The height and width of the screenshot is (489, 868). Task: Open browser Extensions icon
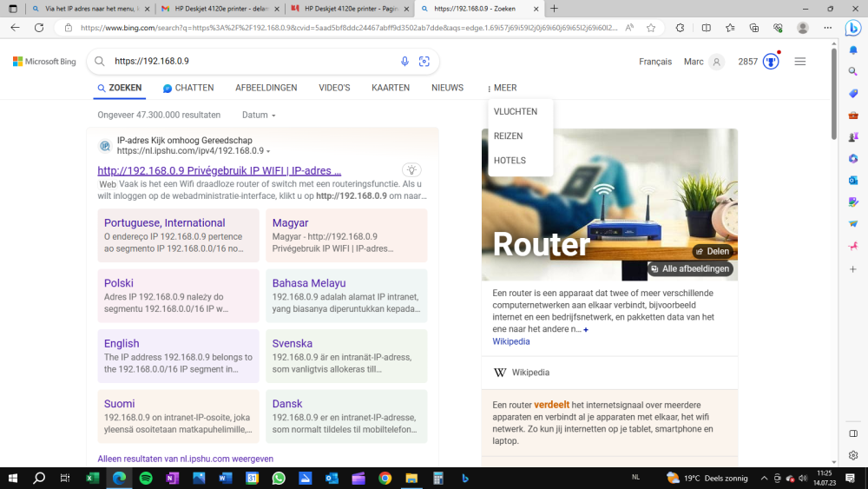(680, 28)
